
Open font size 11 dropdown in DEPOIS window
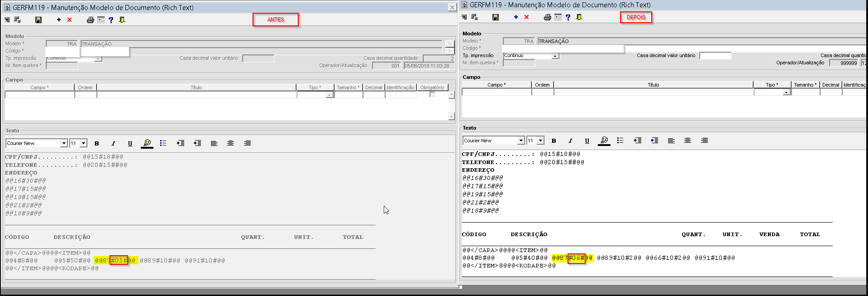(x=541, y=141)
